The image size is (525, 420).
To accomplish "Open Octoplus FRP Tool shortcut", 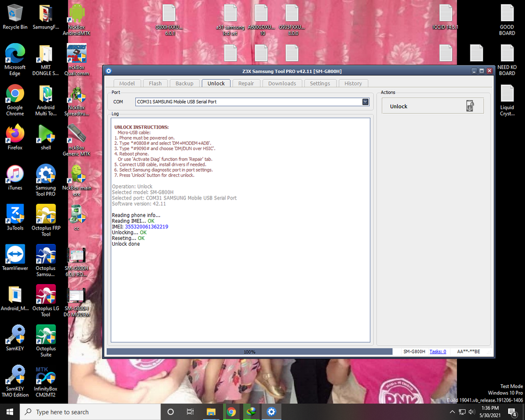I will (x=46, y=220).
